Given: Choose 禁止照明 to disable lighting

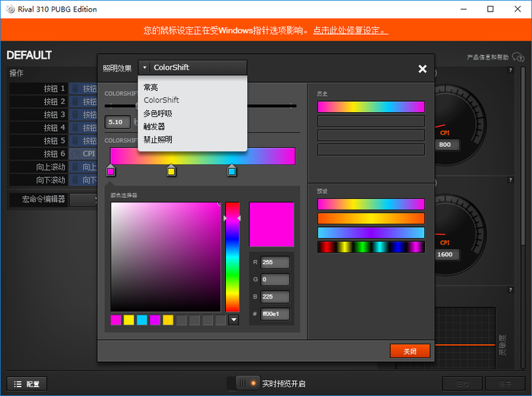Looking at the screenshot, I should pyautogui.click(x=157, y=139).
